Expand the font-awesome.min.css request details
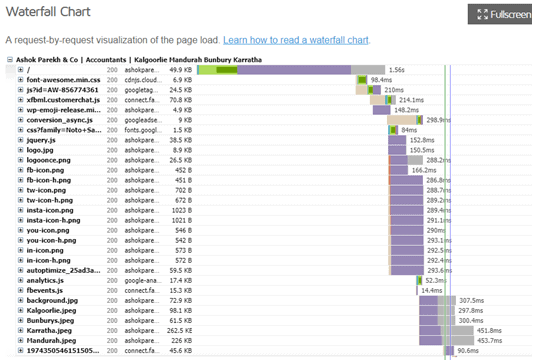 [x=20, y=80]
